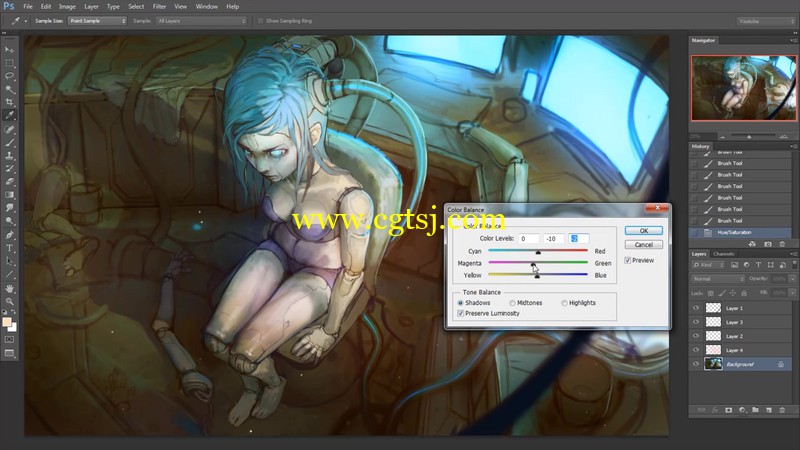Select Highlights tone balance radio button
Viewport: 800px width, 450px height.
point(564,303)
